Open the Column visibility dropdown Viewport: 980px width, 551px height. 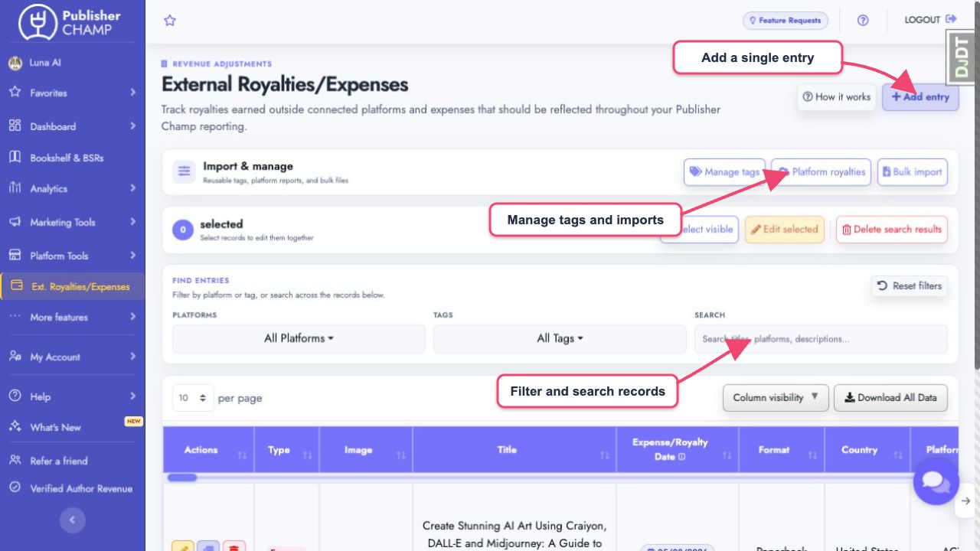point(776,397)
